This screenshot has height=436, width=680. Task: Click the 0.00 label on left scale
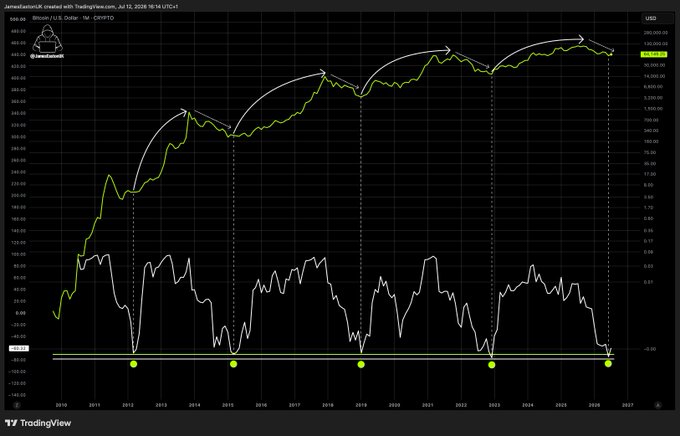click(20, 313)
